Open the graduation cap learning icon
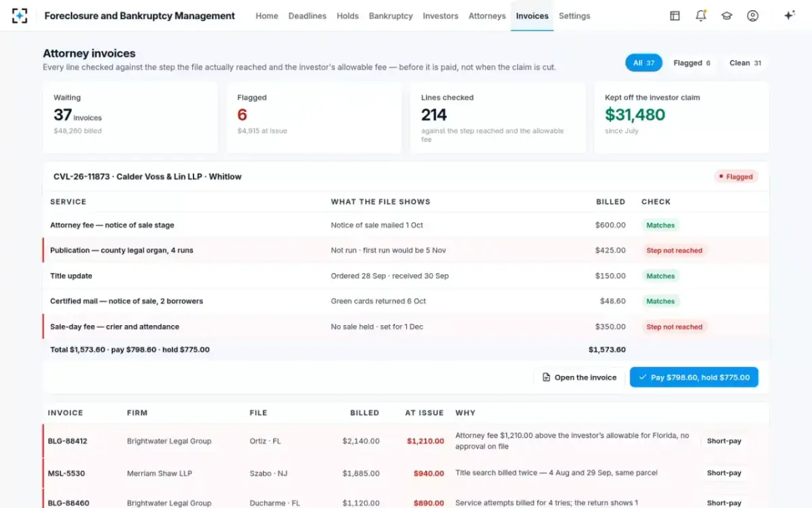This screenshot has height=508, width=812. coord(727,16)
